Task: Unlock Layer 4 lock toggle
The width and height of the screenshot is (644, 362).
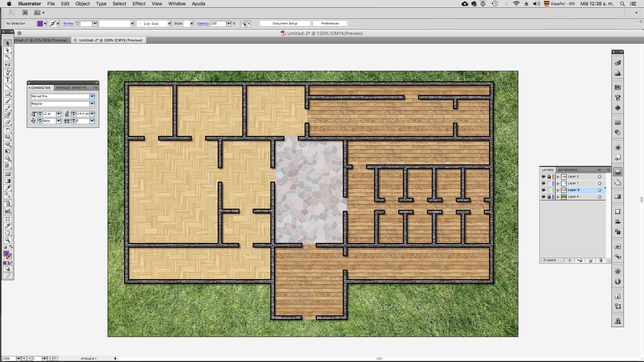Action: tap(549, 197)
